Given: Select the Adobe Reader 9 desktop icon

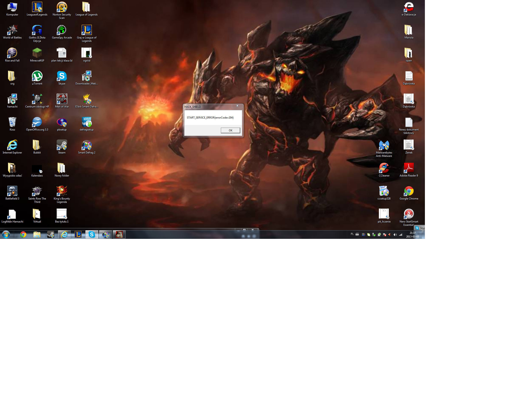Looking at the screenshot, I should (x=409, y=170).
